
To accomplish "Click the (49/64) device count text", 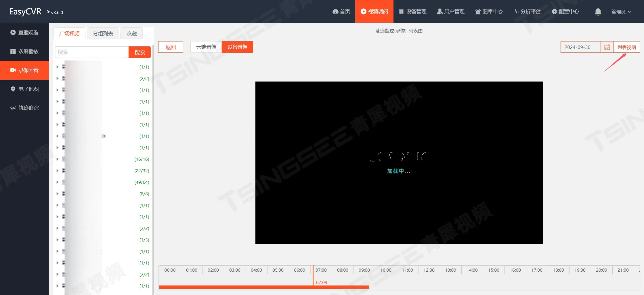I will (x=142, y=182).
